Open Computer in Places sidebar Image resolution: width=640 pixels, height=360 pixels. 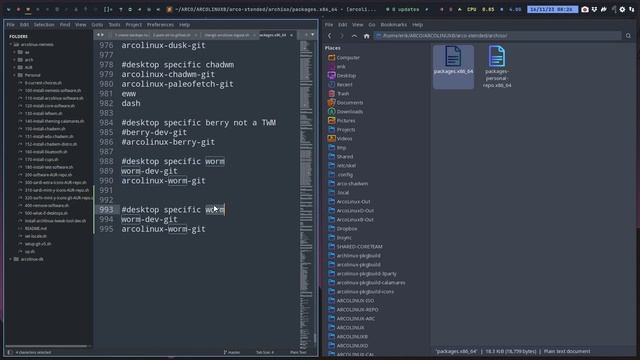tap(348, 58)
